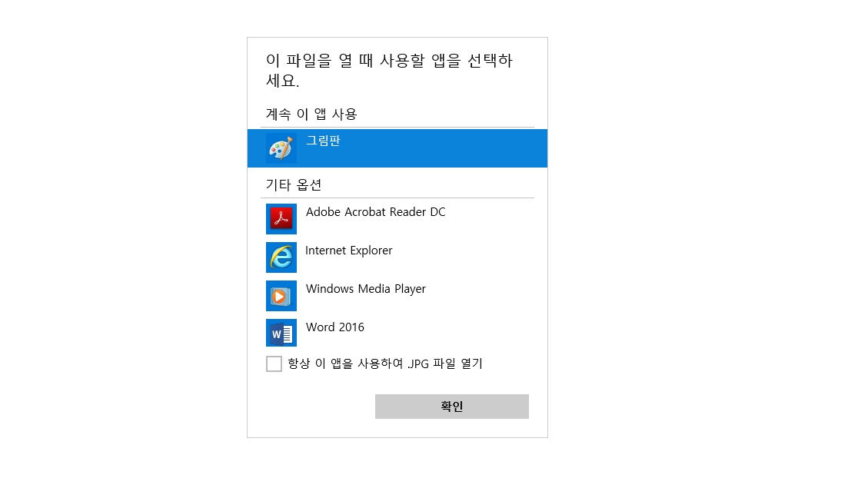
Task: Enable always use this app for .JPG checkbox
Action: (x=274, y=364)
